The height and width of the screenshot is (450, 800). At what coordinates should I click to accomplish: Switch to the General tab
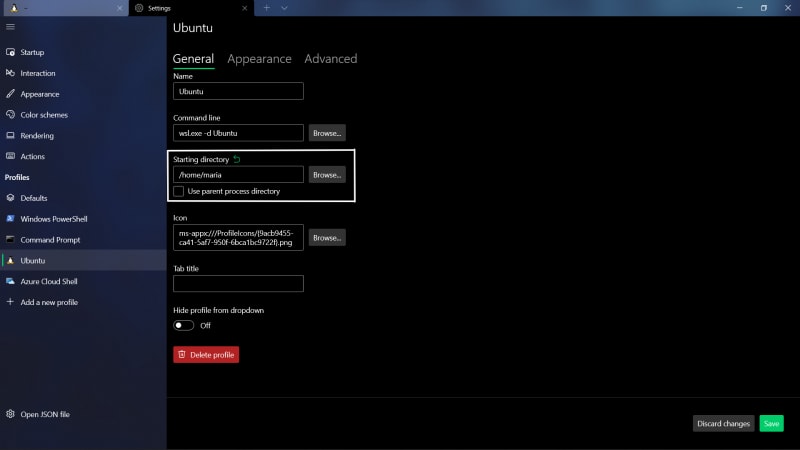pyautogui.click(x=193, y=59)
